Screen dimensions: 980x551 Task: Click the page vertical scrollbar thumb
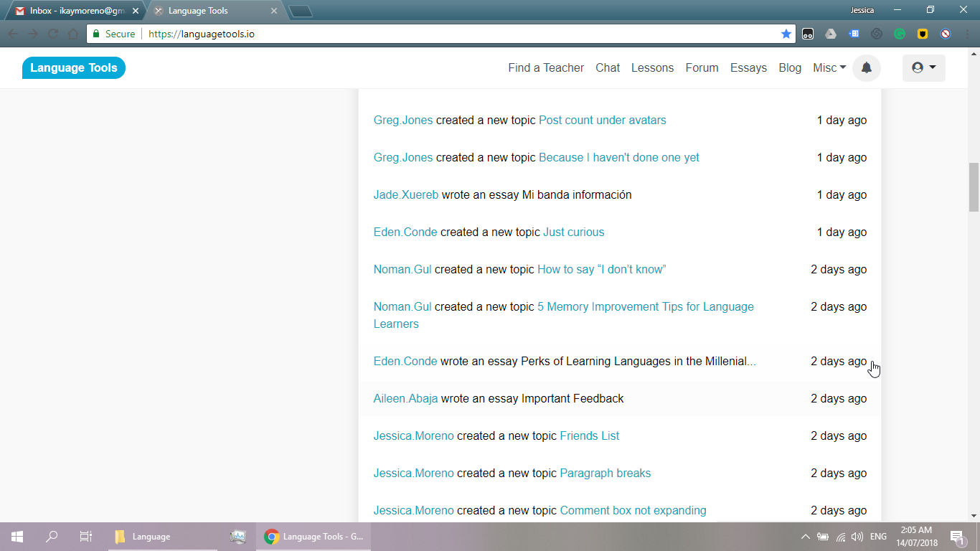coord(974,187)
